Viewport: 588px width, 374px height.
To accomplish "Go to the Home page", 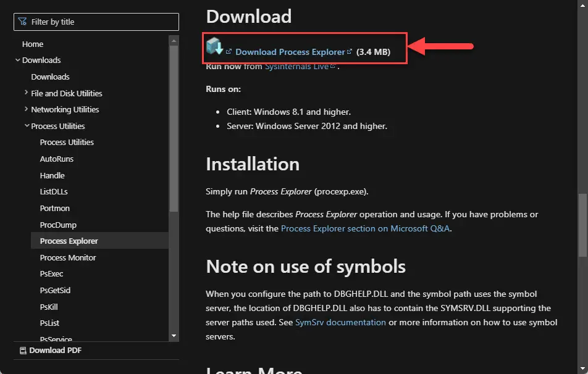I will pyautogui.click(x=33, y=44).
